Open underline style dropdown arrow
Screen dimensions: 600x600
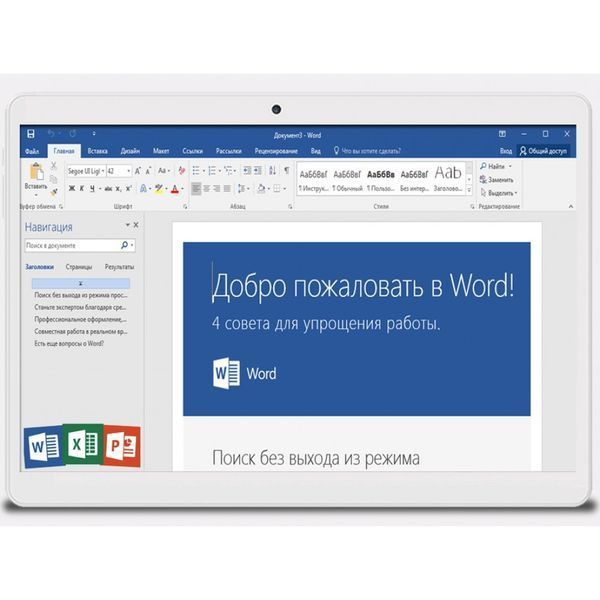tap(100, 189)
